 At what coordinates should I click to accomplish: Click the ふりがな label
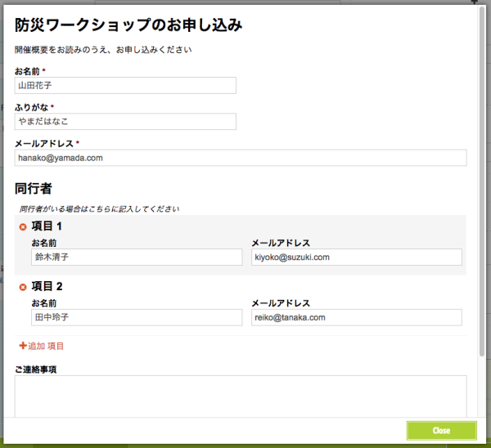[x=31, y=107]
